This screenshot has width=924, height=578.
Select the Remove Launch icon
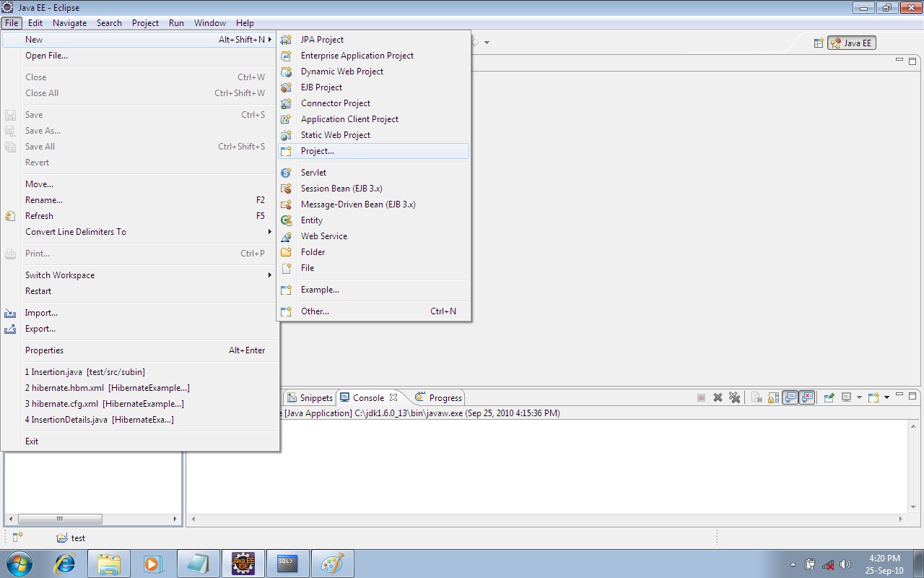click(x=718, y=397)
